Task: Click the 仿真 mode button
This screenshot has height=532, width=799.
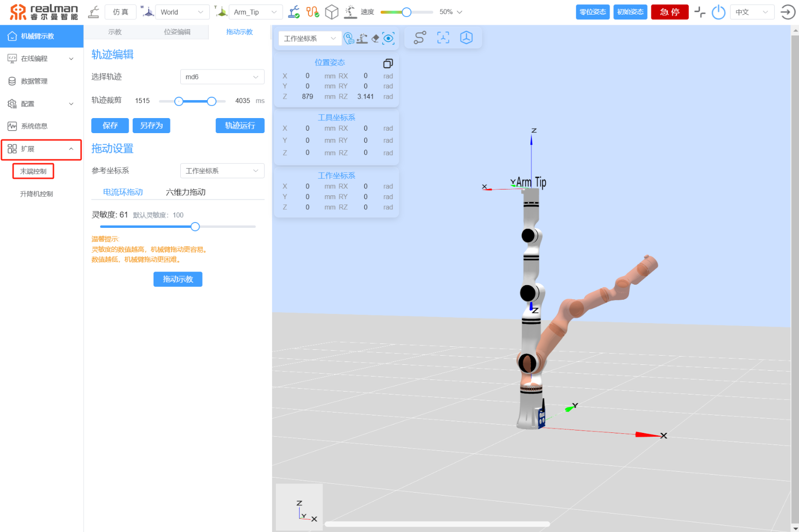Action: (x=120, y=12)
